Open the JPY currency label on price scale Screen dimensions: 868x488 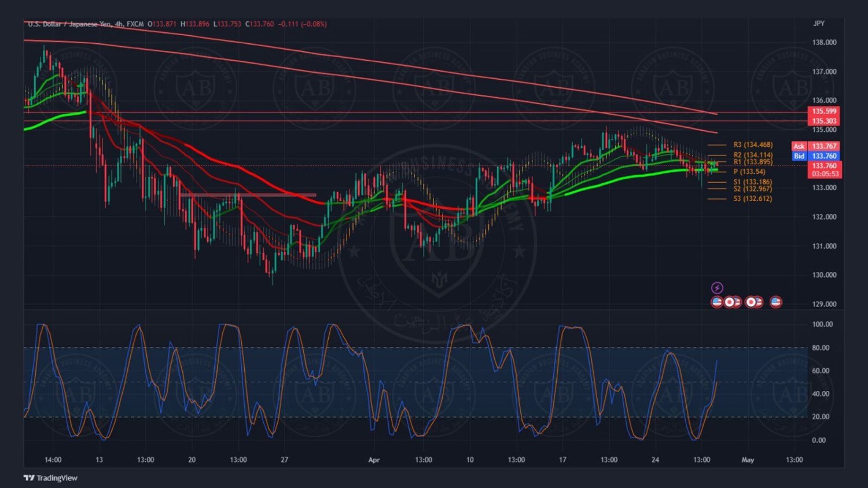click(819, 24)
